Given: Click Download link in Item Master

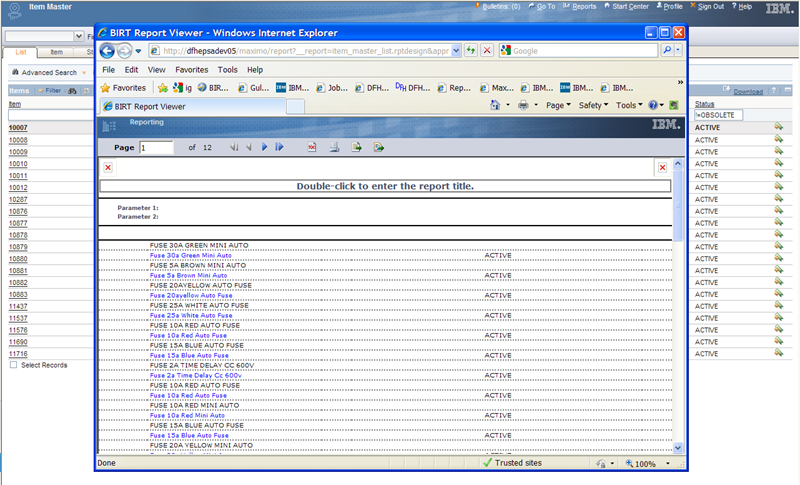Looking at the screenshot, I should [748, 91].
